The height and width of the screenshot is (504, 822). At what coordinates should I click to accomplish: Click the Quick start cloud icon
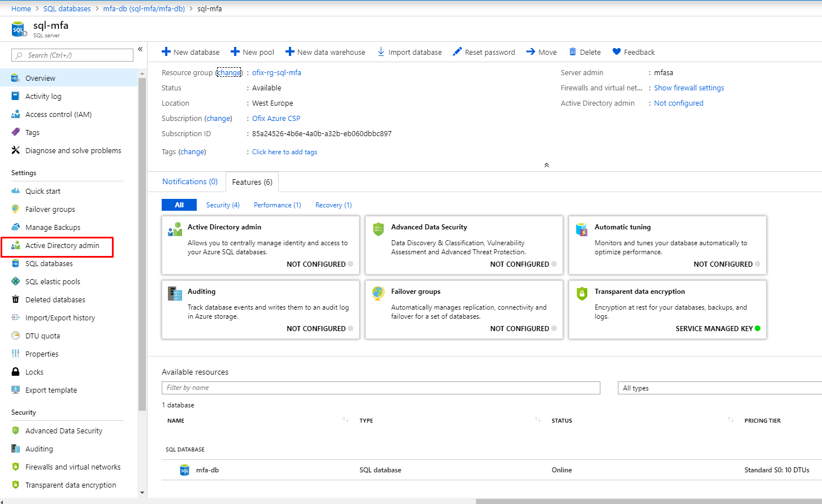tap(15, 191)
